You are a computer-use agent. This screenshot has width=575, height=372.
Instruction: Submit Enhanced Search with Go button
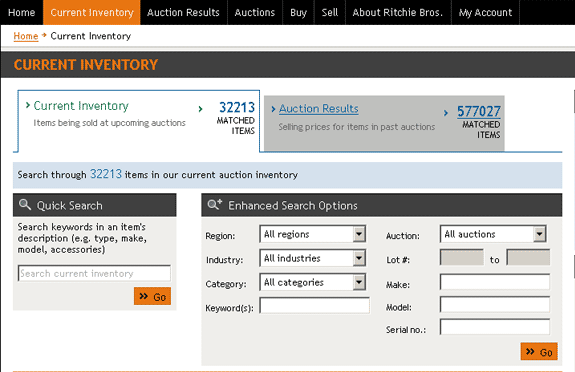[539, 351]
